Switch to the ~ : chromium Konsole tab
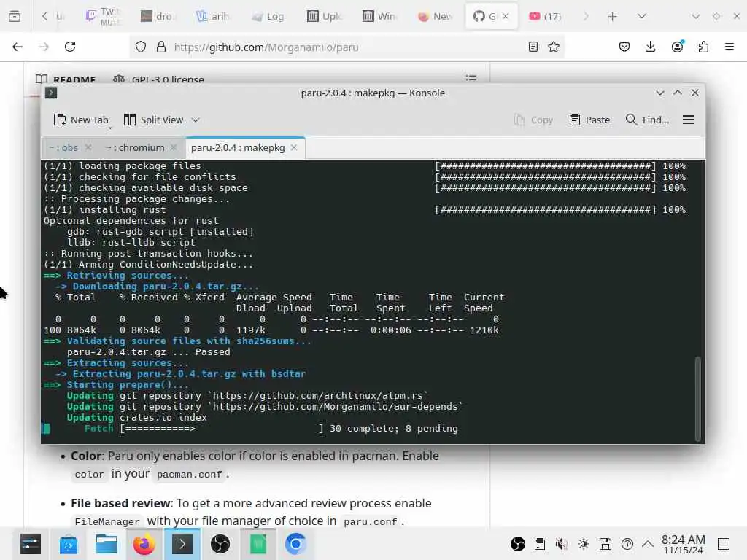 [135, 147]
